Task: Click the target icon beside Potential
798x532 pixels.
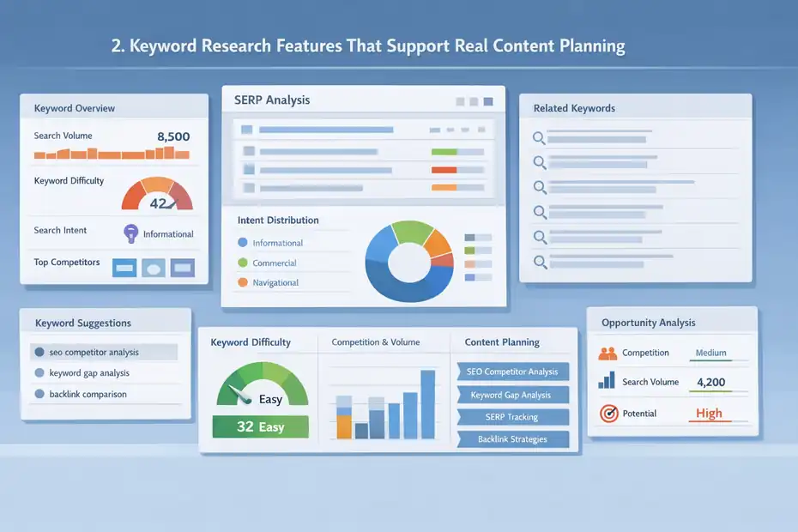Action: tap(608, 414)
